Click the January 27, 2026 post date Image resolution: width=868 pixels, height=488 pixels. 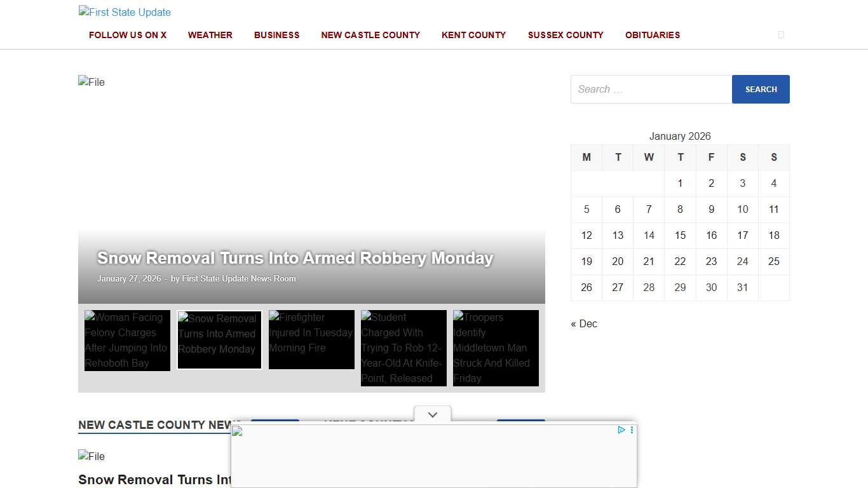[x=129, y=278]
